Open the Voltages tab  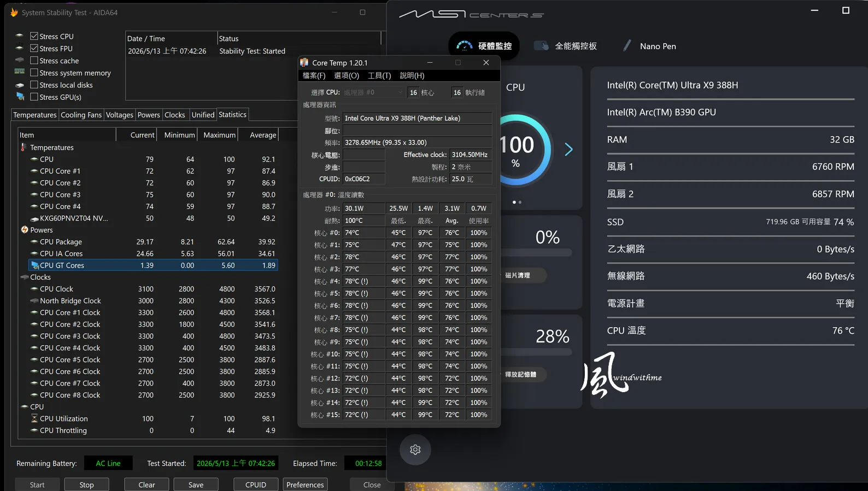[120, 115]
